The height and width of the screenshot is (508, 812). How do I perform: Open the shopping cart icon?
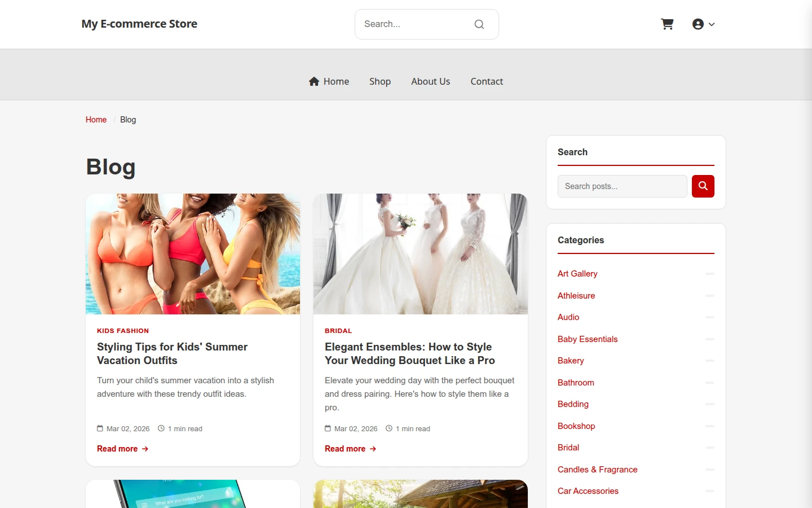pyautogui.click(x=667, y=24)
